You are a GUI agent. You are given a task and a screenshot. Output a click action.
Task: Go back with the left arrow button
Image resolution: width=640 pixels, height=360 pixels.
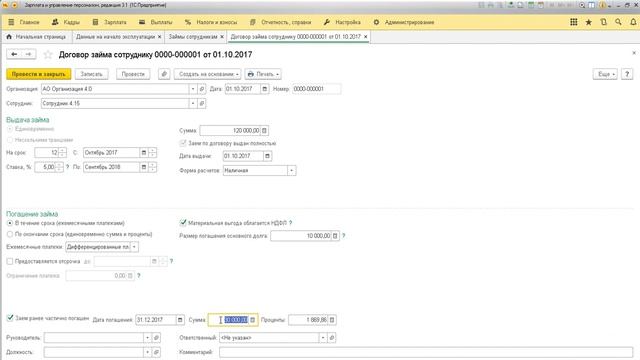point(14,54)
